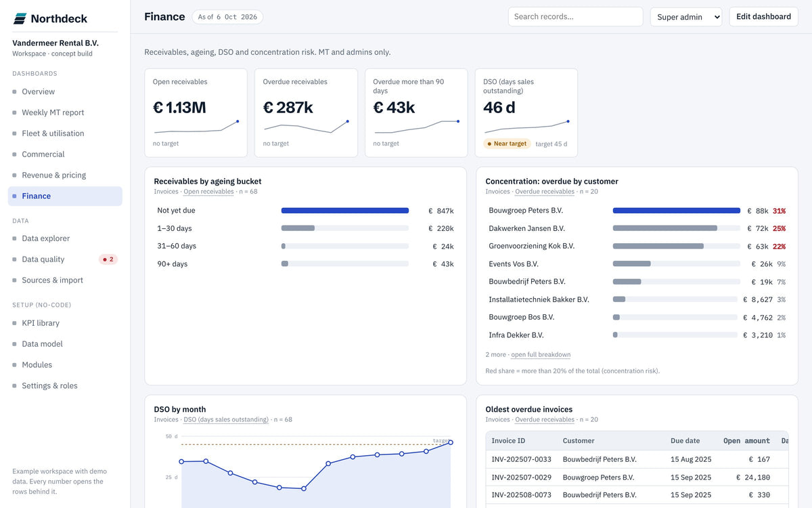Click Bouwgroep Bos B.V. row

pos(637,317)
